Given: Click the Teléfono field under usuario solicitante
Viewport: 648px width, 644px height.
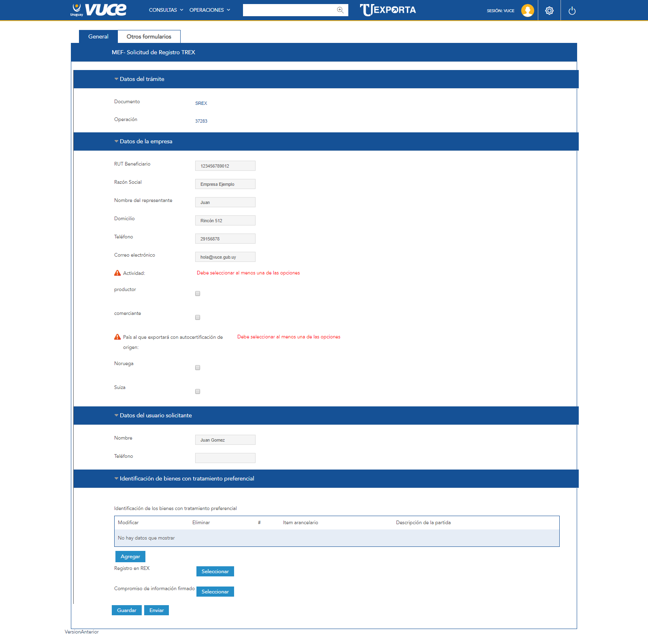Looking at the screenshot, I should (x=225, y=458).
